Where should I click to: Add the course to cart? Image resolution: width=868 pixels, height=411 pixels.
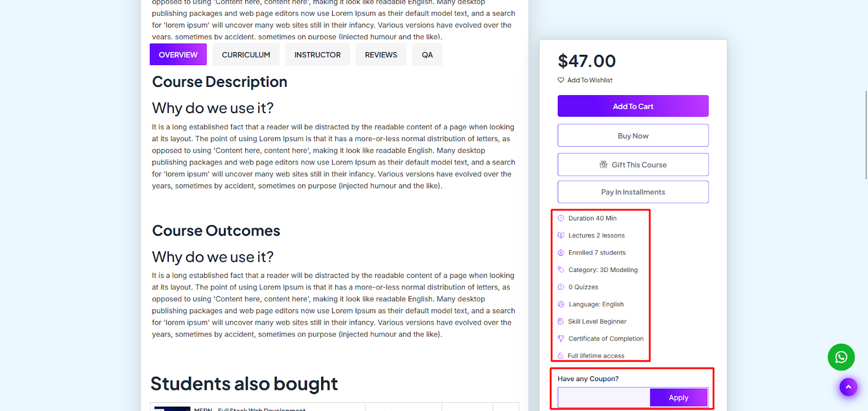click(633, 106)
